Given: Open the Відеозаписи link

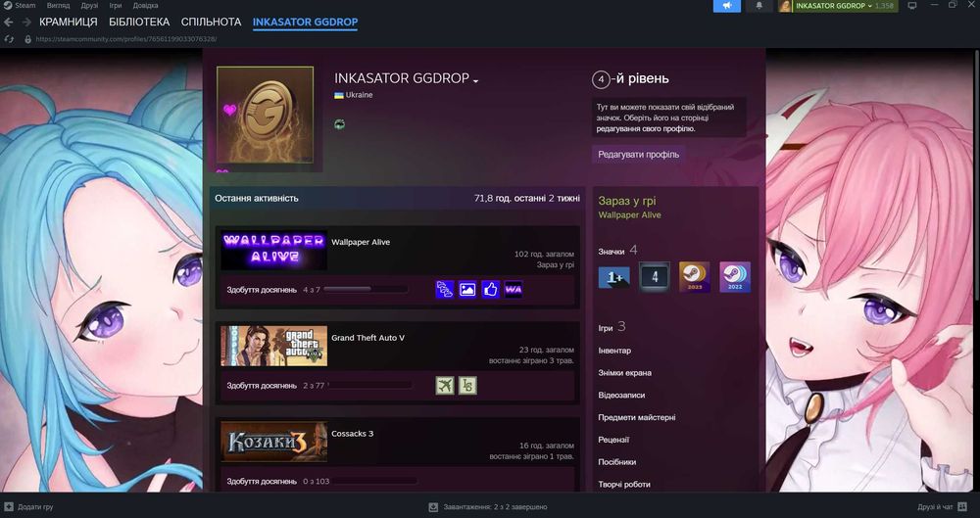Looking at the screenshot, I should pyautogui.click(x=621, y=395).
